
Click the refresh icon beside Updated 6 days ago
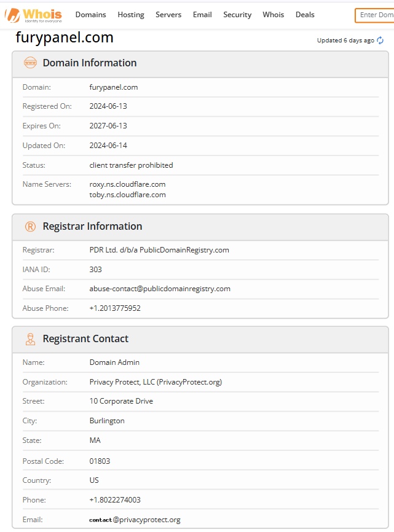pos(380,41)
